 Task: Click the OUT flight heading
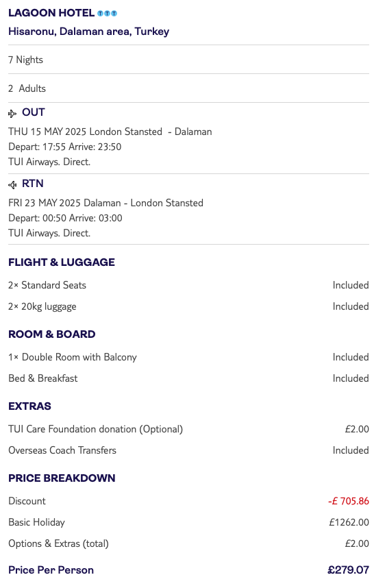click(34, 112)
